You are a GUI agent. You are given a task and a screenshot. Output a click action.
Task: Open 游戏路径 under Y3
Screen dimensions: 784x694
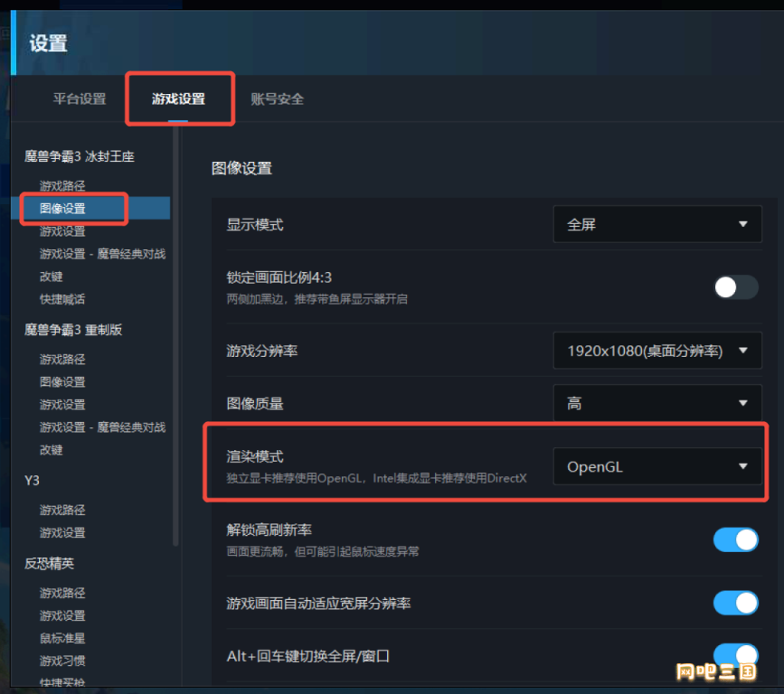[62, 511]
